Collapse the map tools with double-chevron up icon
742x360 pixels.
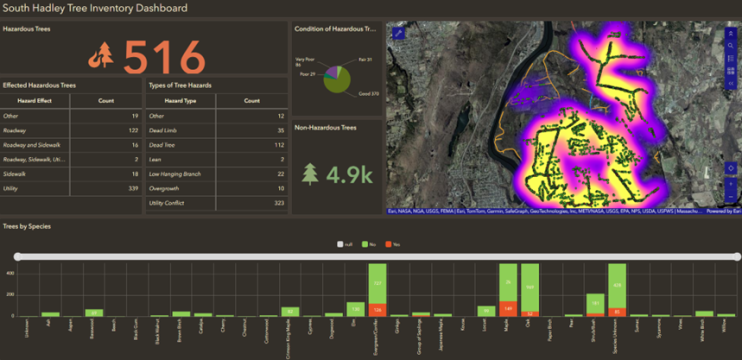point(731,33)
